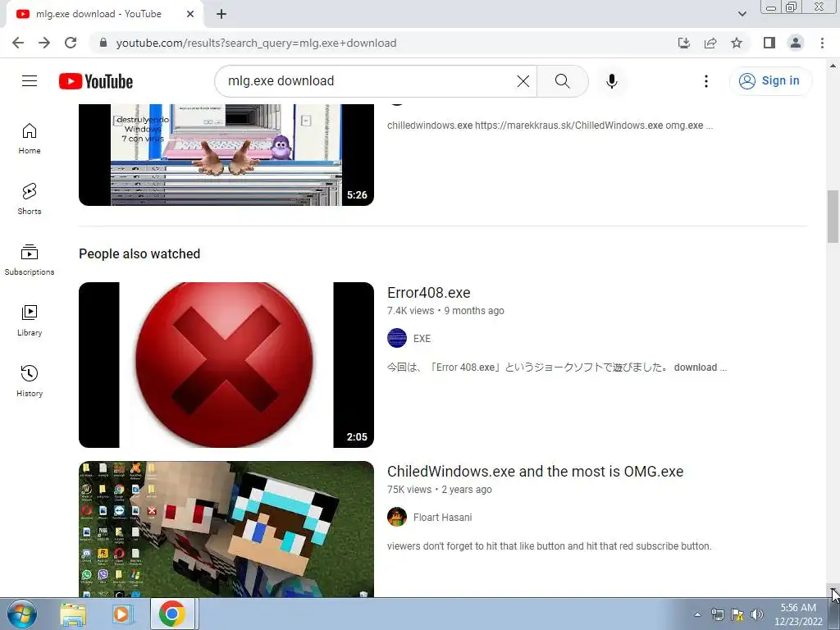Open the Chrome three-dot menu
The image size is (840, 630).
coord(822,43)
